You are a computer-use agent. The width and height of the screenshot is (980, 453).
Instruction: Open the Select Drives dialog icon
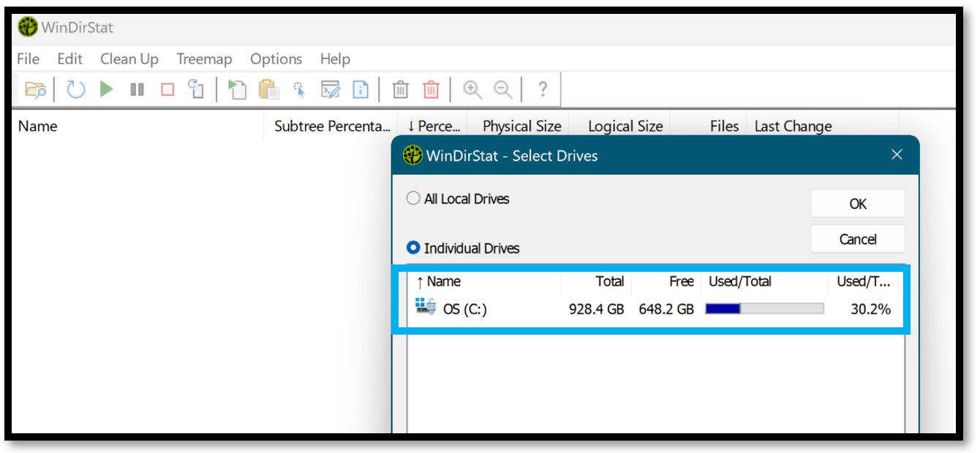(37, 89)
